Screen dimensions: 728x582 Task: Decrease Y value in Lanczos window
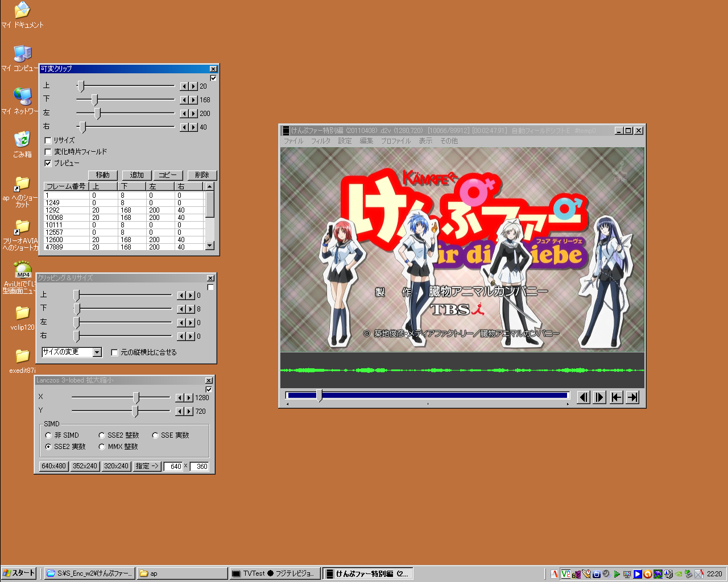180,411
